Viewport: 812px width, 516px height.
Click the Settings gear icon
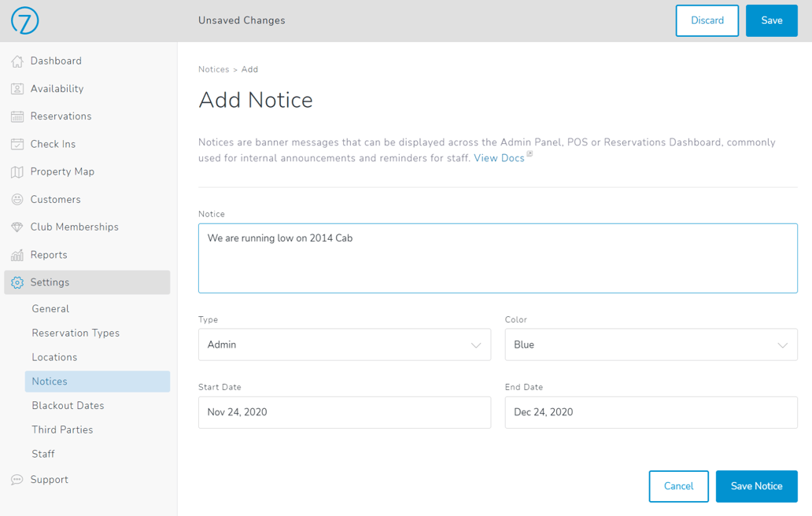tap(17, 282)
